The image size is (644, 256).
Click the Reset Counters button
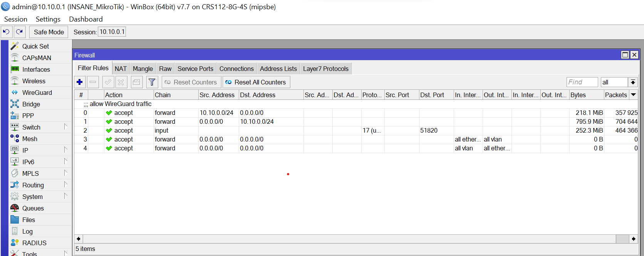tap(191, 82)
